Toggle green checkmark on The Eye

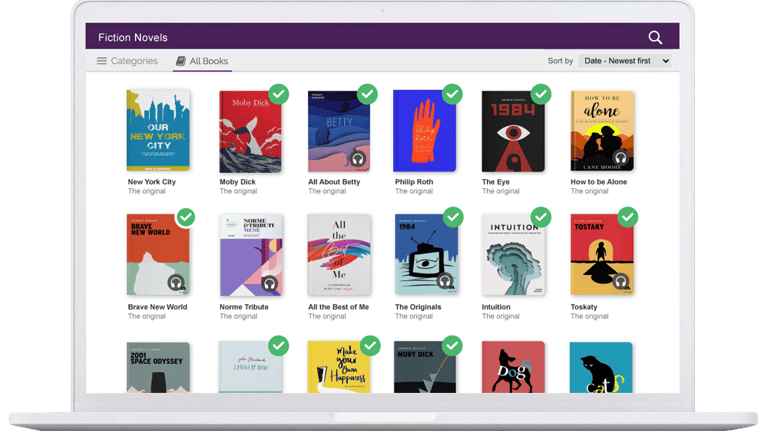(541, 94)
